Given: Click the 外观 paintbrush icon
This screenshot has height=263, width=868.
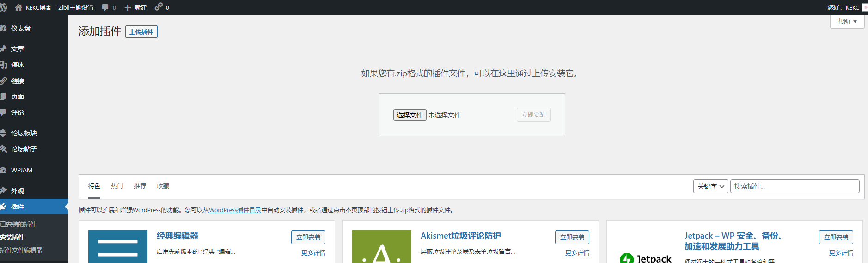Looking at the screenshot, I should coord(3,190).
